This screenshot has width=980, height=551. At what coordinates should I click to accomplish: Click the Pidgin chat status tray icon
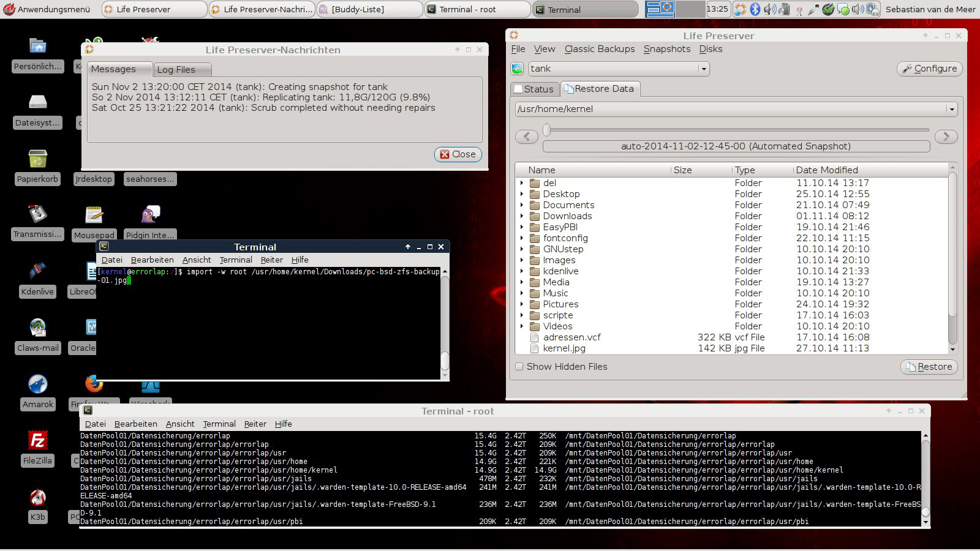click(843, 9)
